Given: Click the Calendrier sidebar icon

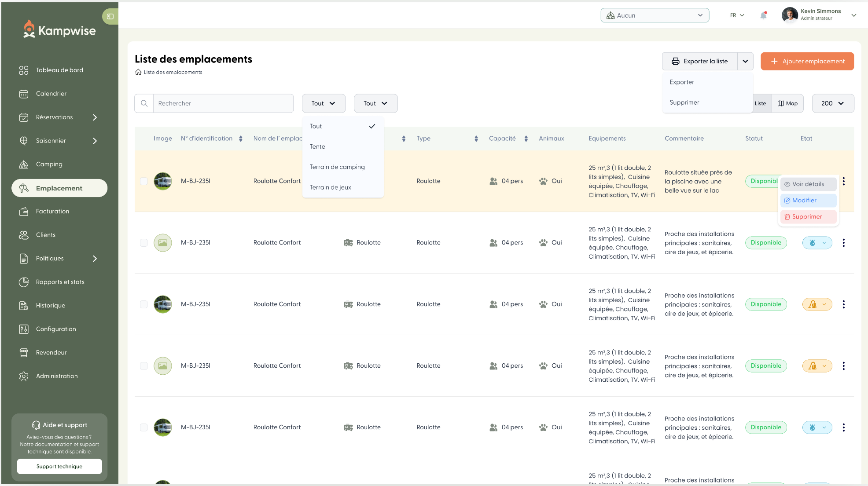Looking at the screenshot, I should click(x=24, y=94).
